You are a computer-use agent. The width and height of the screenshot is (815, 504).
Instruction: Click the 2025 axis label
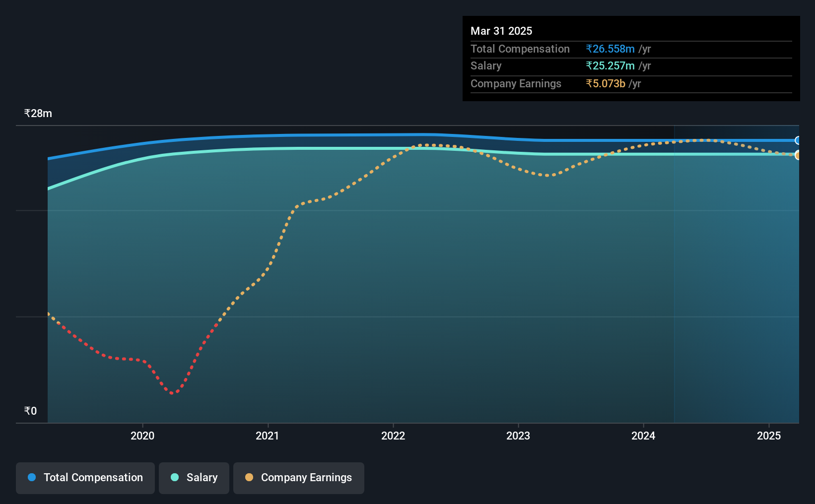pyautogui.click(x=769, y=436)
